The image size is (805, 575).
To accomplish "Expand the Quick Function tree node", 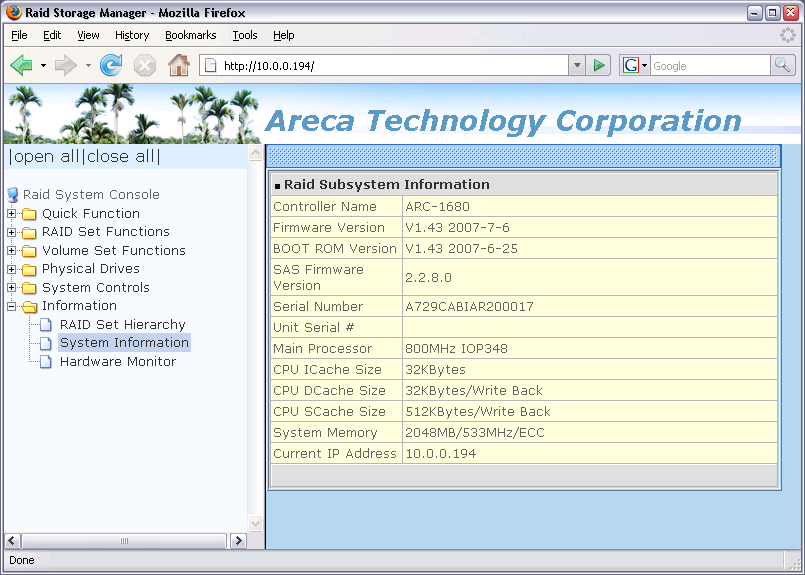I will pyautogui.click(x=11, y=213).
